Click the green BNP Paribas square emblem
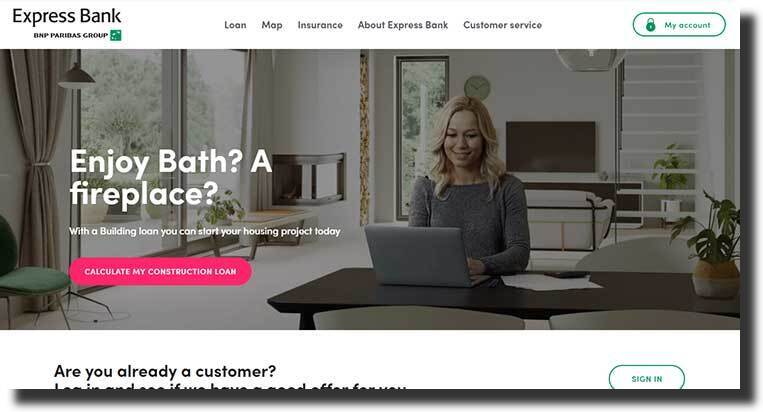This screenshot has height=412, width=763. 115,35
